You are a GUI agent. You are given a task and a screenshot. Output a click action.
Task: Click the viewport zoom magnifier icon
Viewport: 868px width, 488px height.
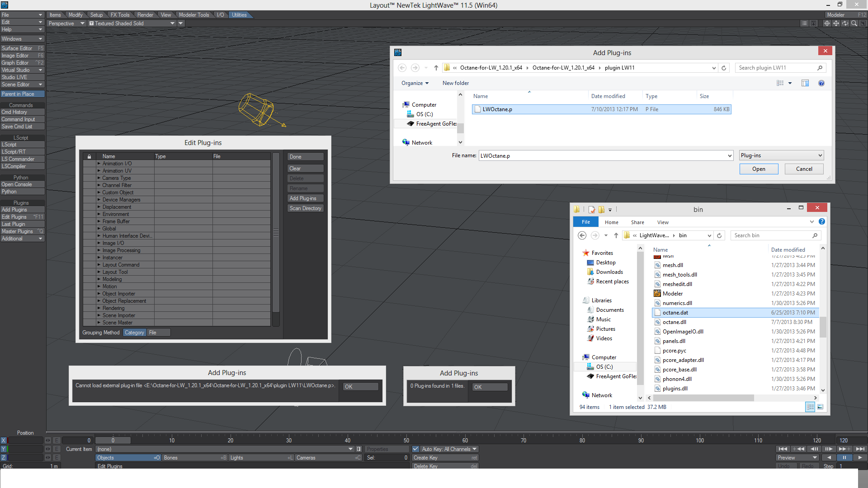pos(854,23)
